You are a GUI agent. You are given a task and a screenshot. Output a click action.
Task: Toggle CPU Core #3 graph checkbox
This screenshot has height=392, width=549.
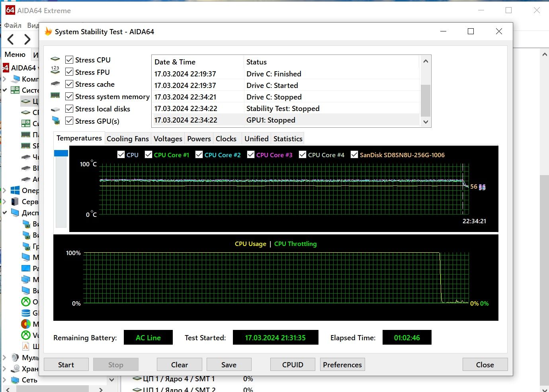click(251, 154)
